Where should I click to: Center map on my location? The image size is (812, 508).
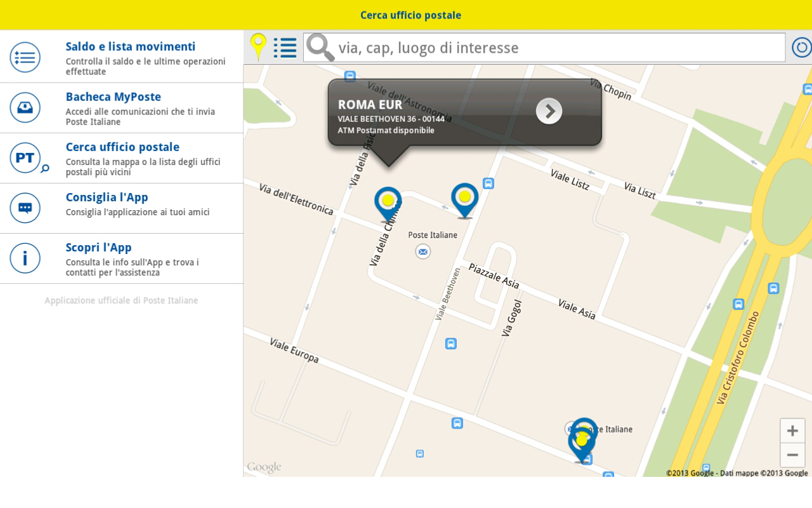(802, 48)
